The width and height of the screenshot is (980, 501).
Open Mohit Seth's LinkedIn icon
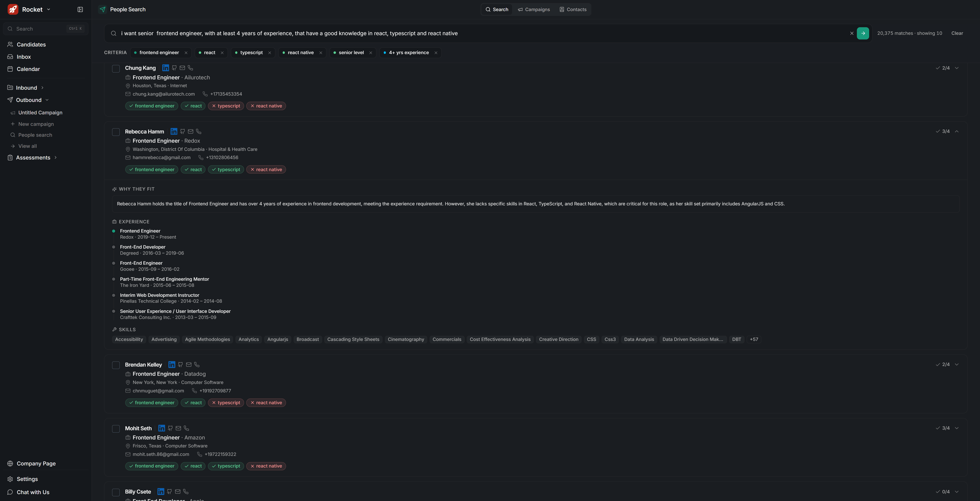[x=162, y=428]
